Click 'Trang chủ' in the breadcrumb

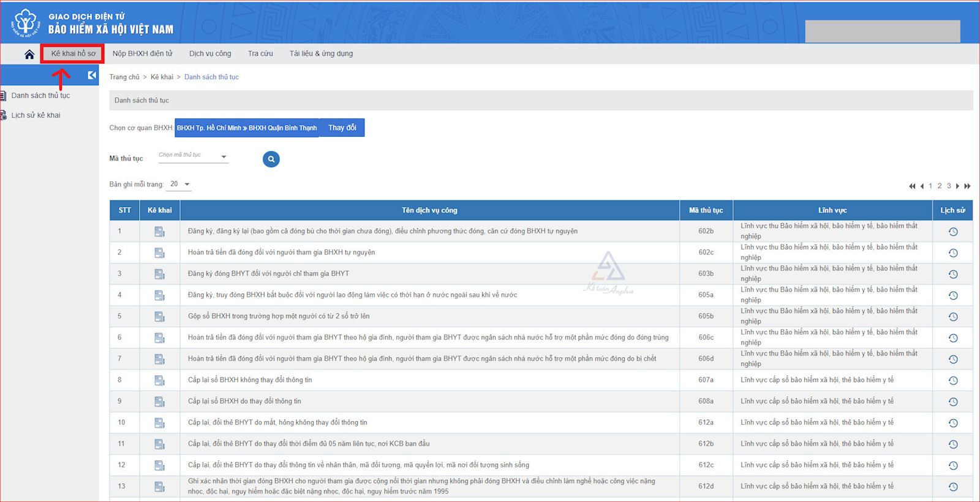(124, 77)
